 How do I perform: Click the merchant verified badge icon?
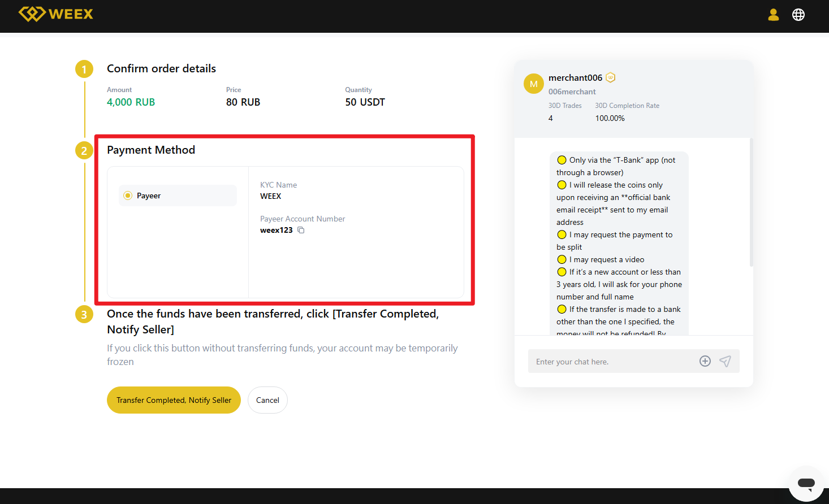point(610,77)
